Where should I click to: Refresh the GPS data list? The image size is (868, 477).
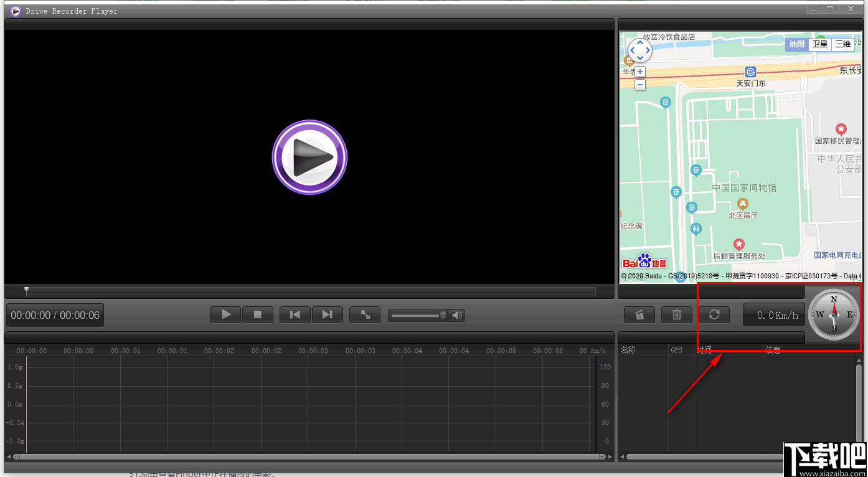click(714, 314)
